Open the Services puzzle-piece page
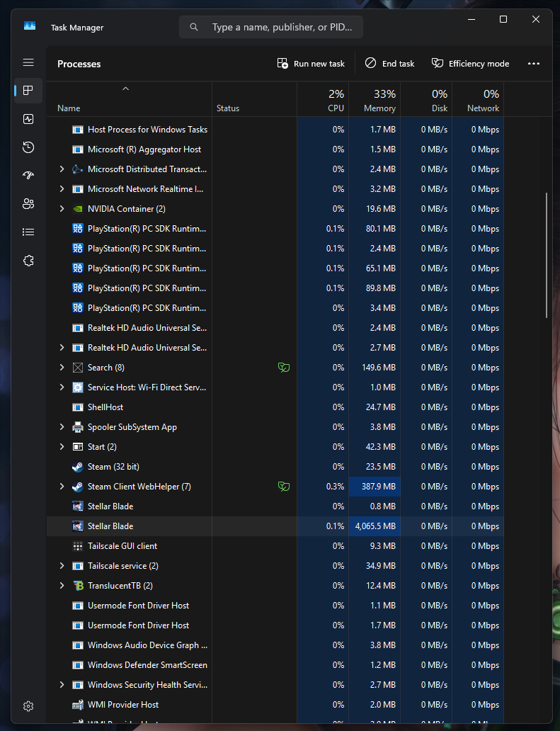 click(x=28, y=261)
